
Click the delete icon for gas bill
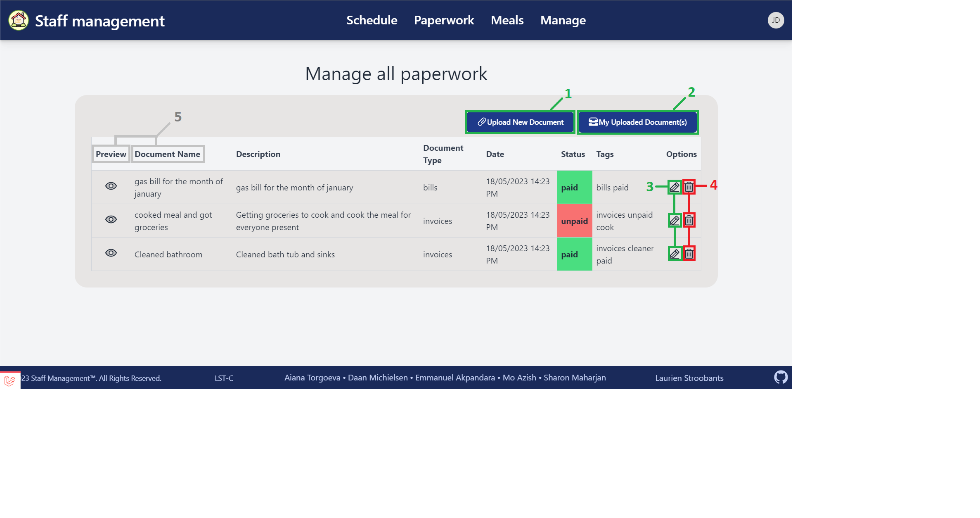tap(689, 187)
